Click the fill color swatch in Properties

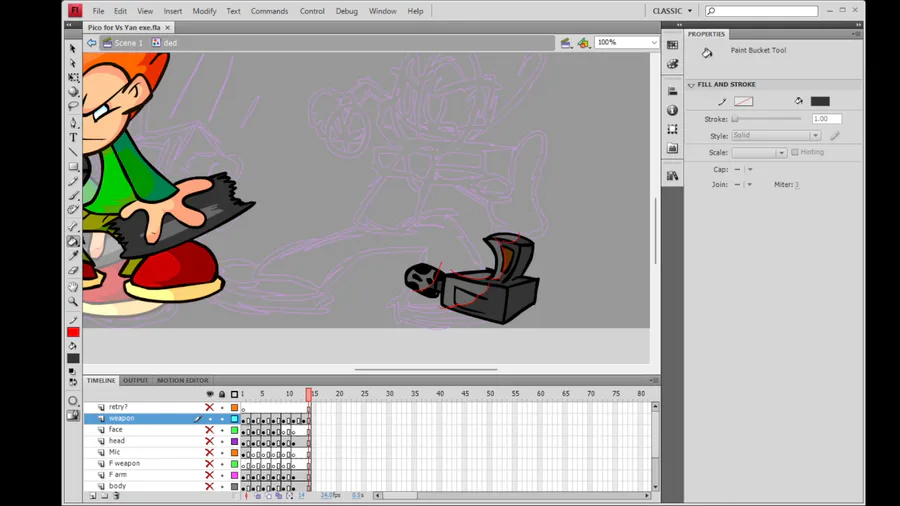(820, 102)
